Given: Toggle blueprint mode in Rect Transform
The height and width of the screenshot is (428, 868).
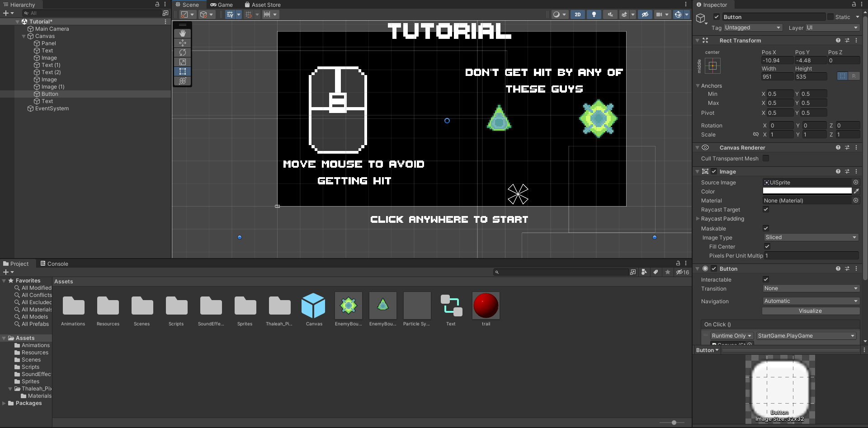Looking at the screenshot, I should point(843,76).
